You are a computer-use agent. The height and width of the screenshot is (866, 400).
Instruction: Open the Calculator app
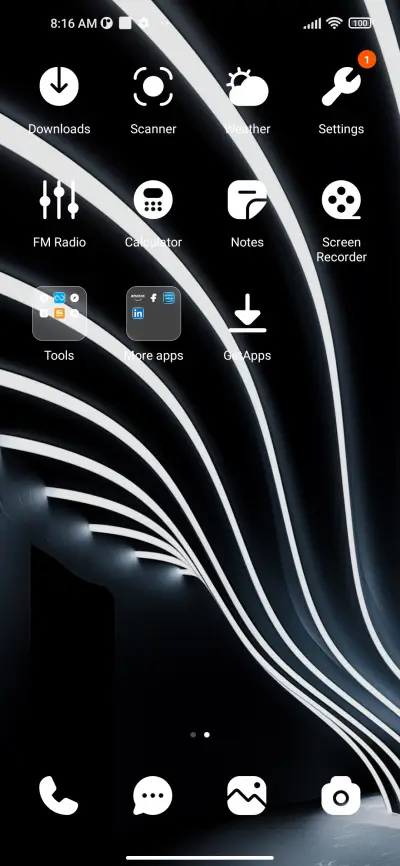pyautogui.click(x=153, y=199)
